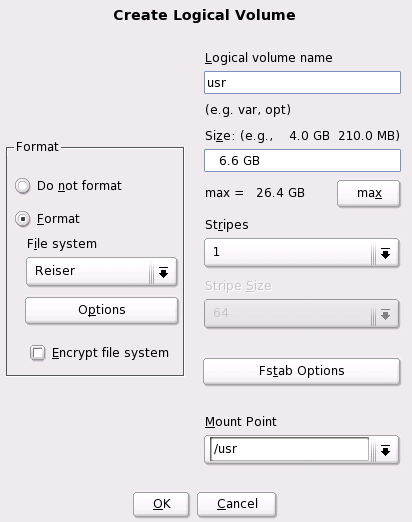This screenshot has height=522, width=412.
Task: Click the Stripes dropdown arrow icon
Action: tap(385, 253)
